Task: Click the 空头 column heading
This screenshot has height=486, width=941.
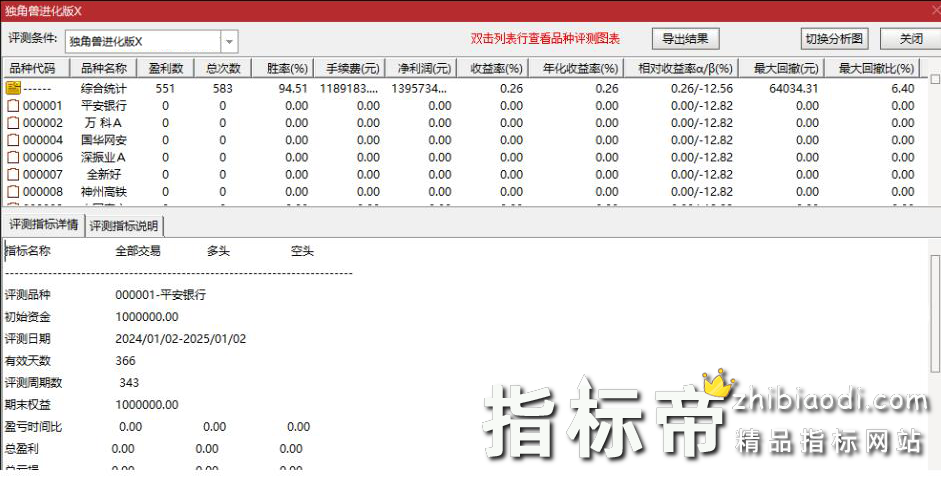Action: pos(302,251)
